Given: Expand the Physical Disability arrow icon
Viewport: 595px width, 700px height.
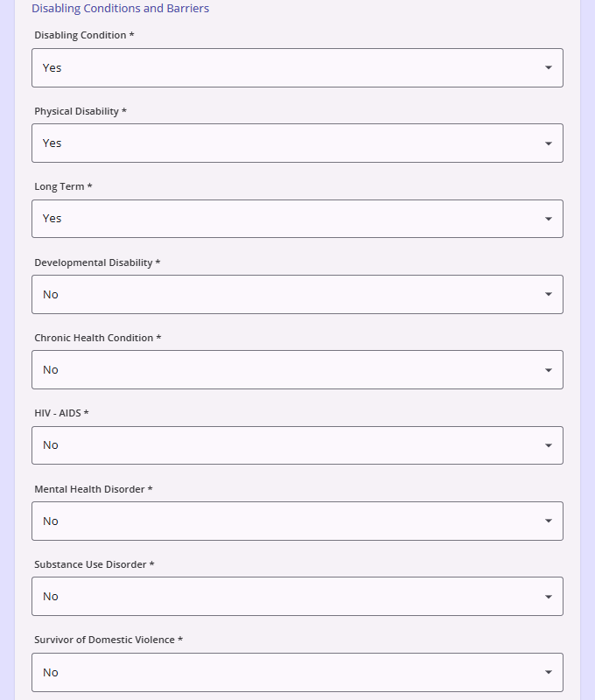Looking at the screenshot, I should pyautogui.click(x=549, y=143).
